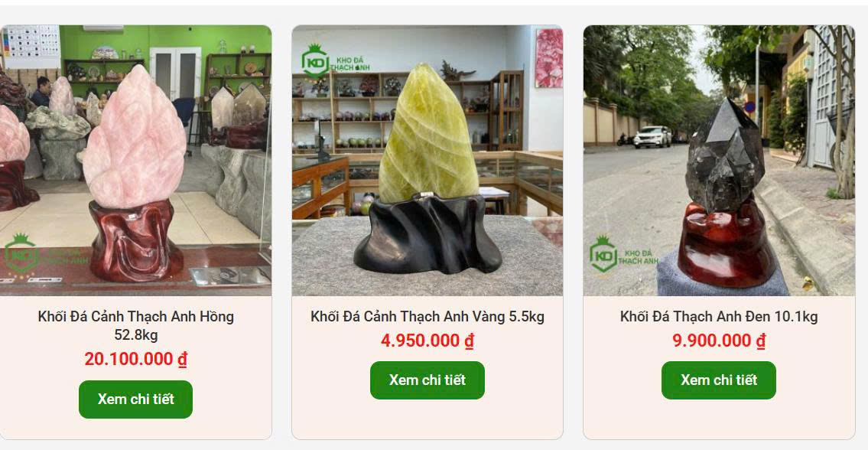
Task: Click the white car in street photo
Action: coord(652,137)
